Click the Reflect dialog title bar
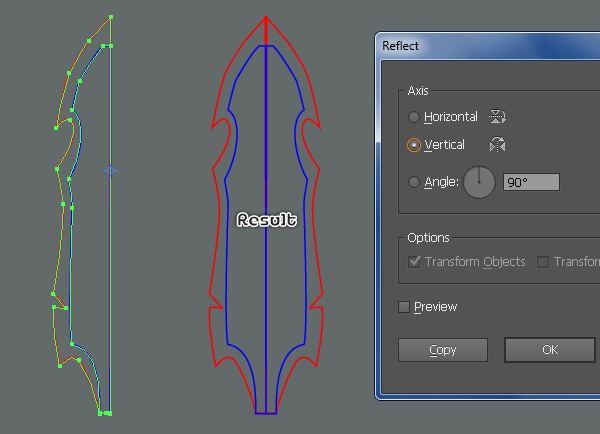 [488, 46]
